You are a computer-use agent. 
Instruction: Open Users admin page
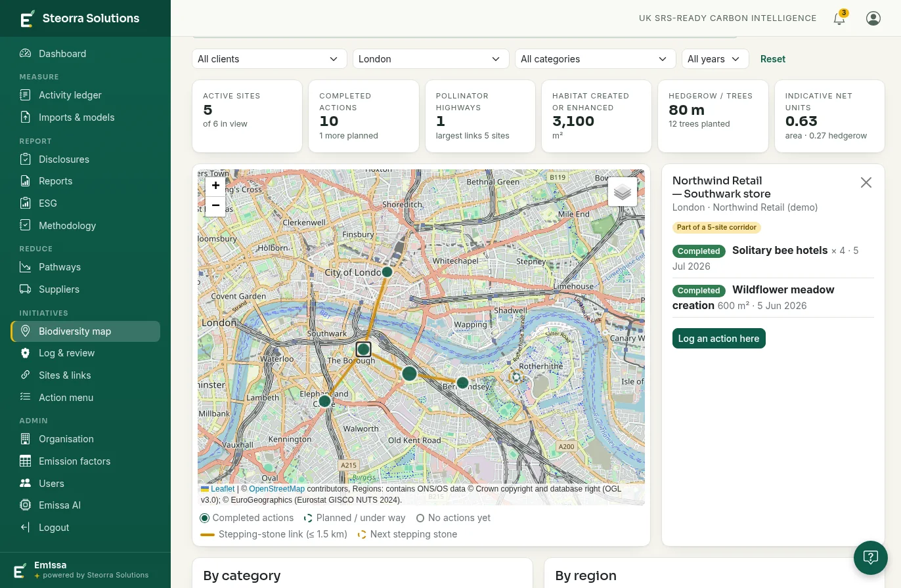[x=85, y=484]
